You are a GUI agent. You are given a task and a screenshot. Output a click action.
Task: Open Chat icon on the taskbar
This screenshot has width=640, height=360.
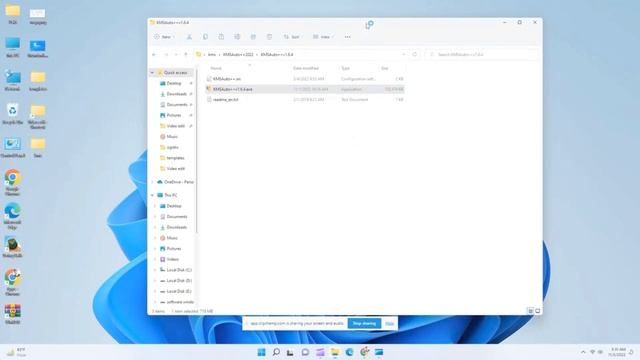pyautogui.click(x=305, y=352)
